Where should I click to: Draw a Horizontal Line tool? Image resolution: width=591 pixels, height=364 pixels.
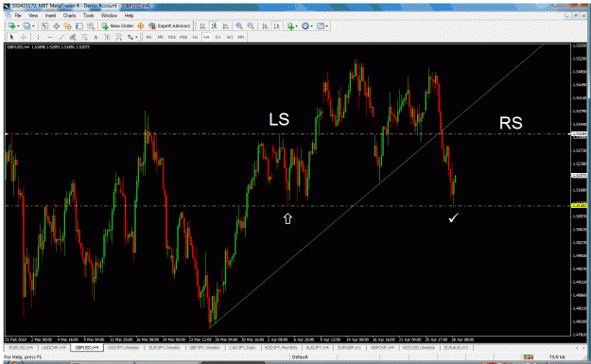tap(50, 37)
